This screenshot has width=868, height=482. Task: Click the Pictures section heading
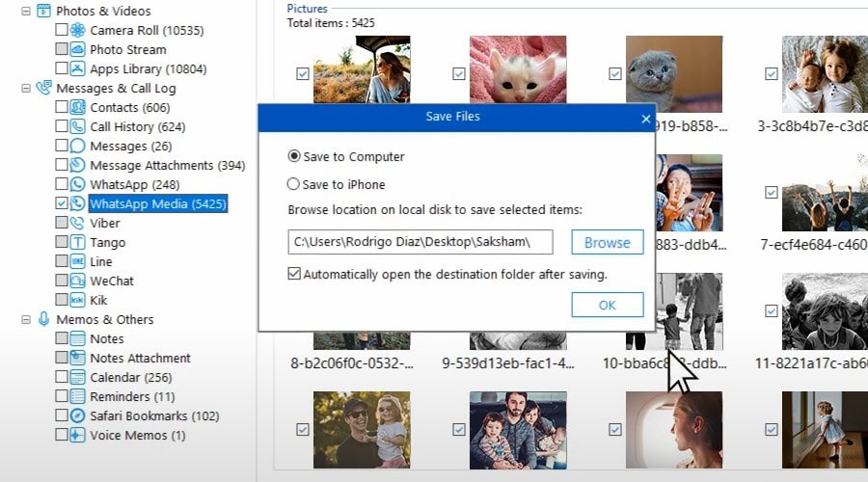click(307, 9)
